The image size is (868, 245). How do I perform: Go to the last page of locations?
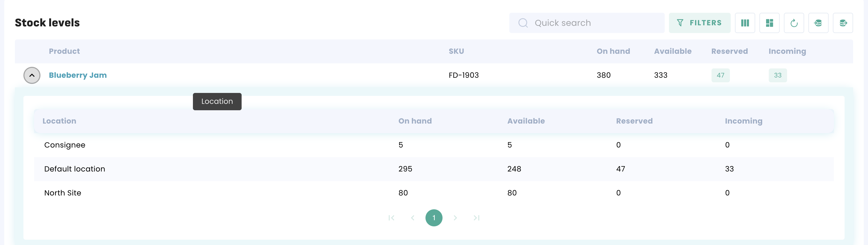click(477, 218)
